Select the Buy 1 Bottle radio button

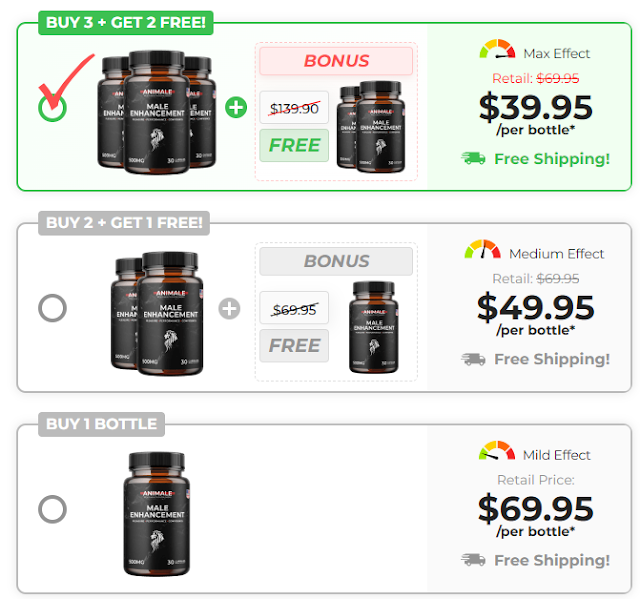(x=52, y=509)
